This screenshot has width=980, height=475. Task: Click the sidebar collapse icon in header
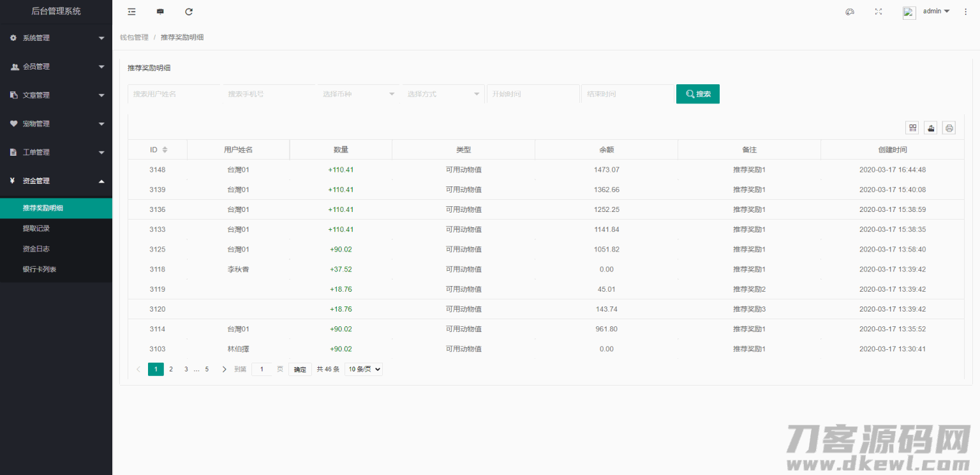pyautogui.click(x=131, y=11)
